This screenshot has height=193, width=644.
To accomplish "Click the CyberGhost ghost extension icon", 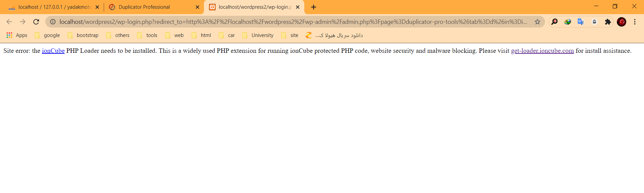I will [594, 22].
